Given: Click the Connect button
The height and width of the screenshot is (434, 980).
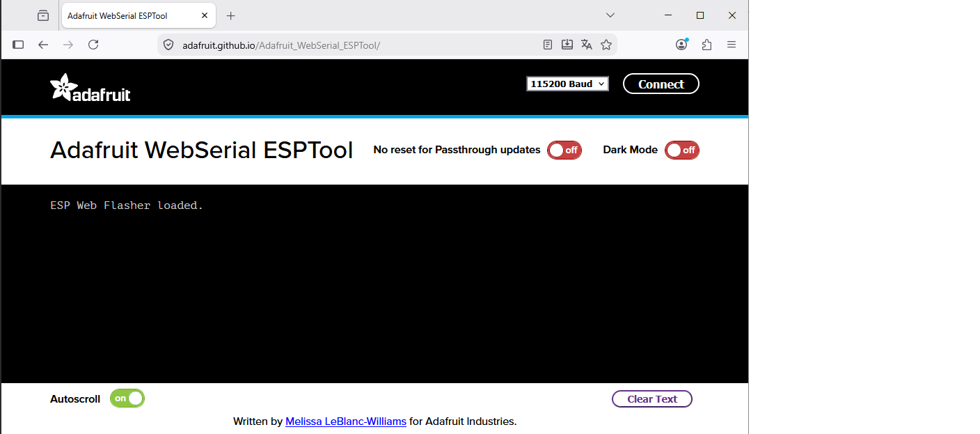Looking at the screenshot, I should coord(661,84).
